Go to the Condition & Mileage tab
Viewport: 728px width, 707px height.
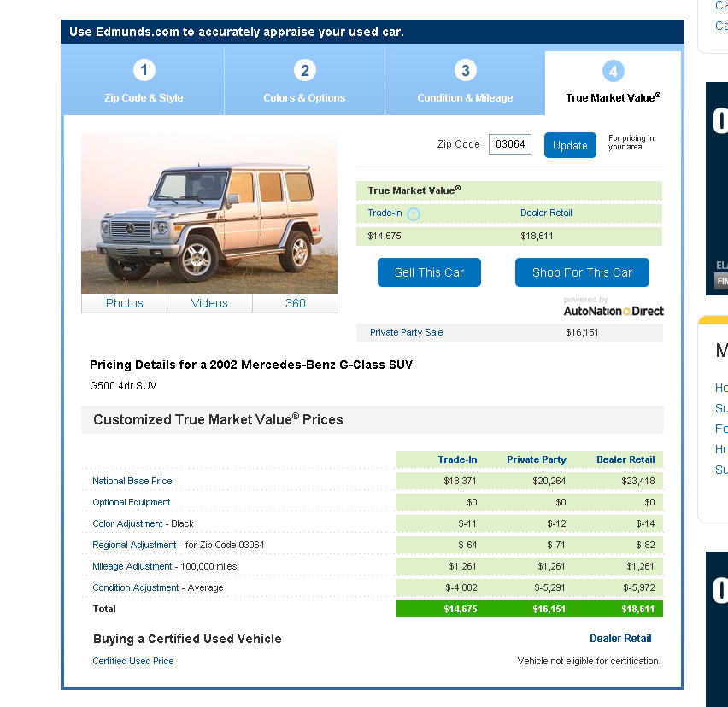tap(465, 97)
